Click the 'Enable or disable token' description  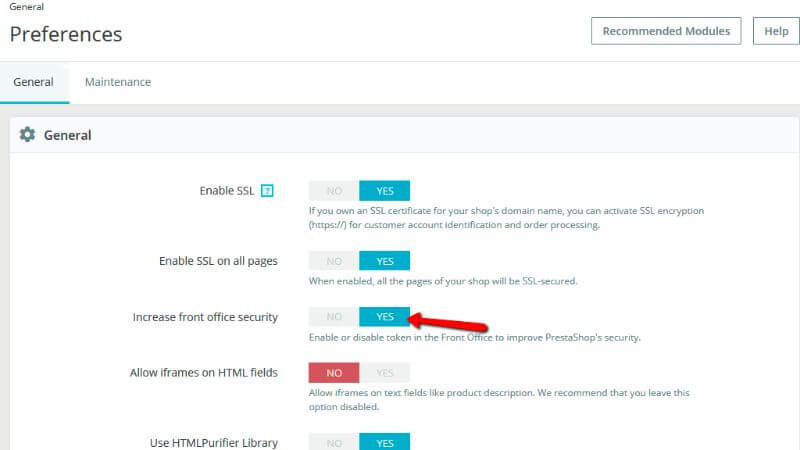474,337
